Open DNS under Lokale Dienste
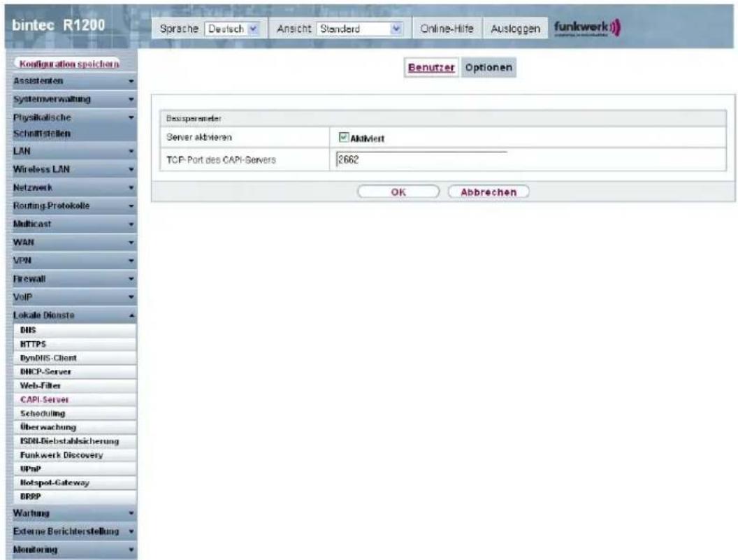Image resolution: width=738 pixels, height=560 pixels. pyautogui.click(x=75, y=330)
